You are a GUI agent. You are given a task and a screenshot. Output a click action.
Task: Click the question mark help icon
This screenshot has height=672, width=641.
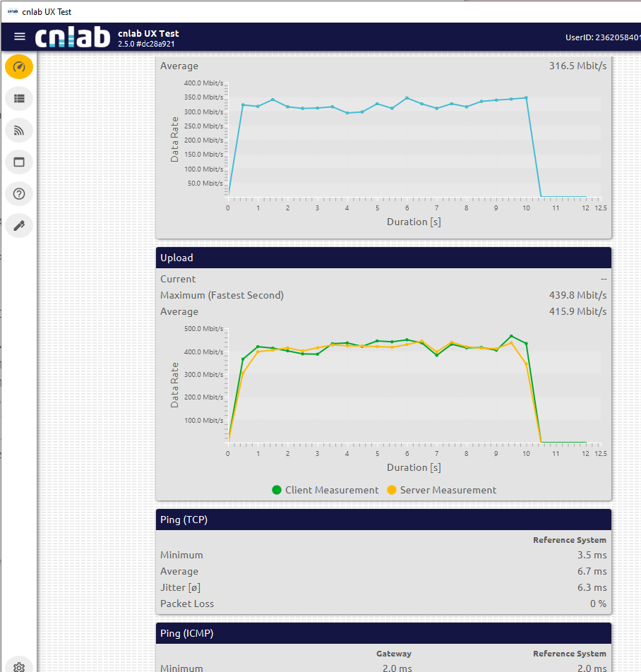19,193
